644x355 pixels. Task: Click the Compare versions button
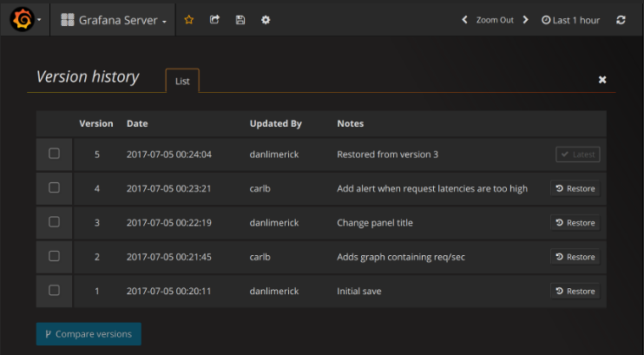89,334
